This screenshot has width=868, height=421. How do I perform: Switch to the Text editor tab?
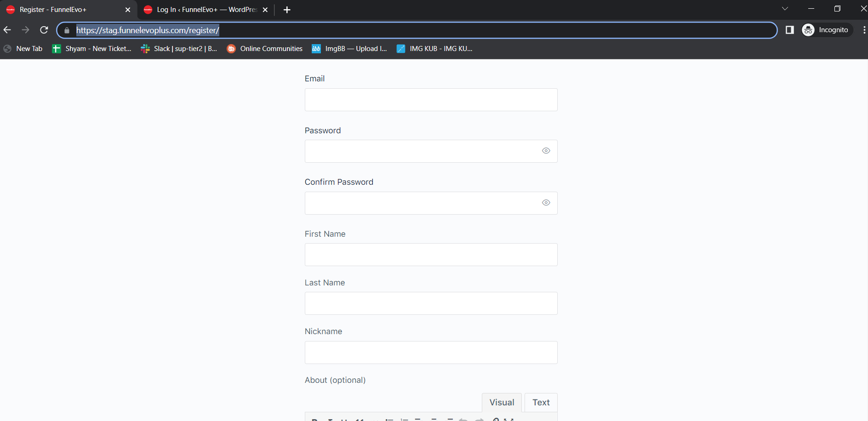541,403
